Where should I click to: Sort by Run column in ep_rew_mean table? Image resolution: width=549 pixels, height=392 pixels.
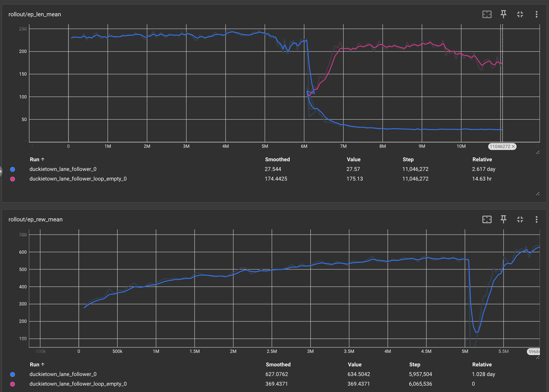[37, 364]
